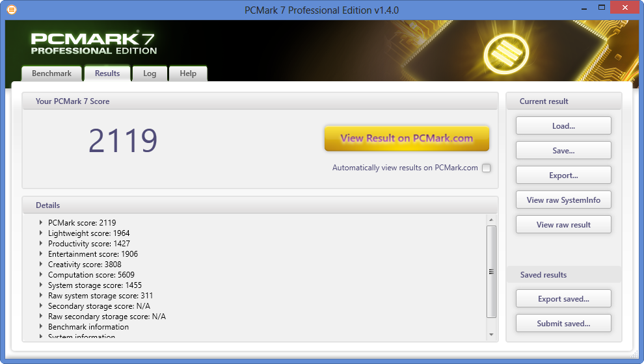Expand the Benchmark information row

[41, 327]
